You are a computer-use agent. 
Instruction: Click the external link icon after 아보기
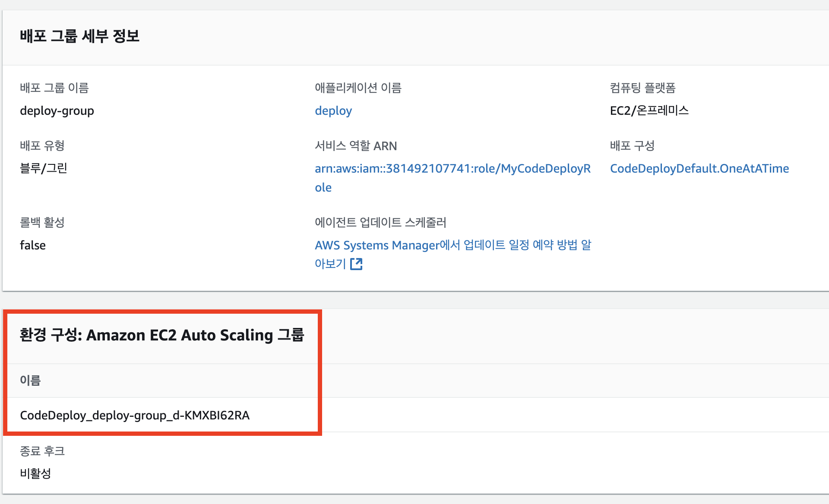[x=356, y=264]
